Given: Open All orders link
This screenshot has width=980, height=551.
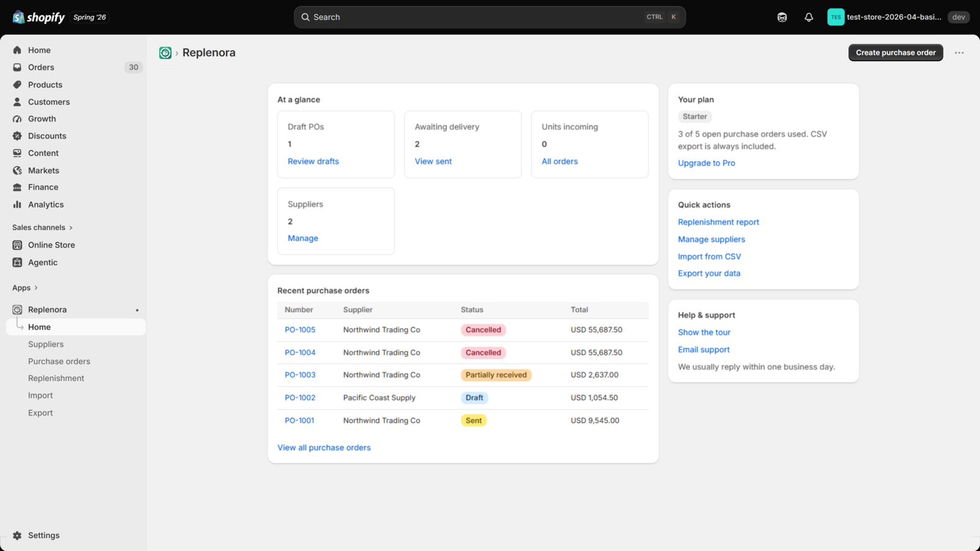Looking at the screenshot, I should (560, 162).
